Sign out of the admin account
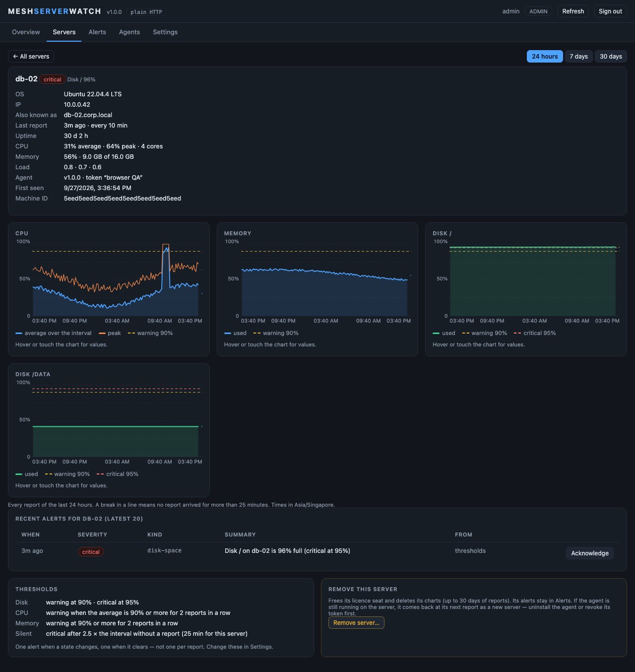Image resolution: width=635 pixels, height=672 pixels. point(610,11)
